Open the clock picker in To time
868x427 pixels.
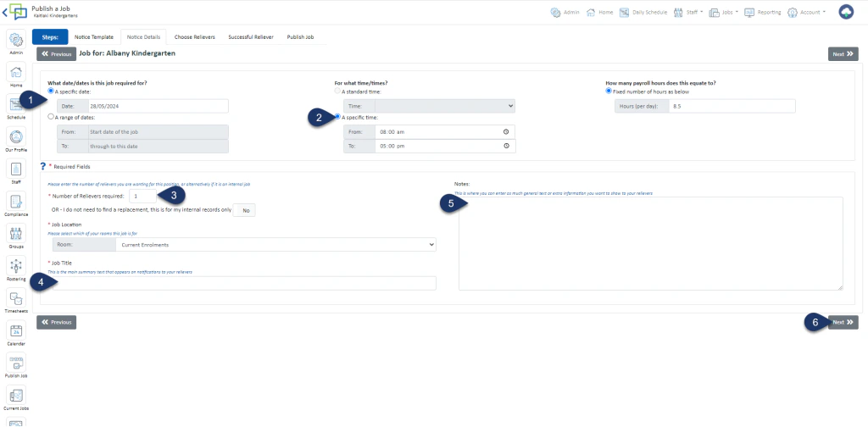pyautogui.click(x=506, y=146)
